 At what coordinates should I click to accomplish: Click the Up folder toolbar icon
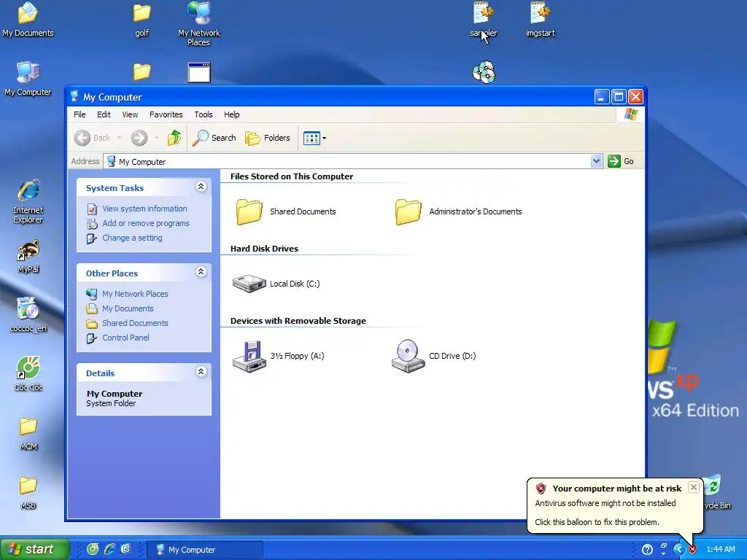(174, 138)
